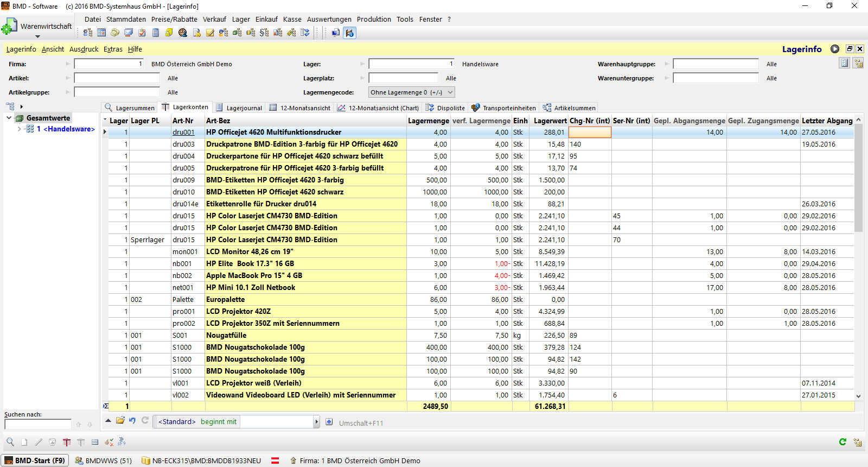Click the blue undo arrow below the table
This screenshot has height=467, width=868.
132,420
